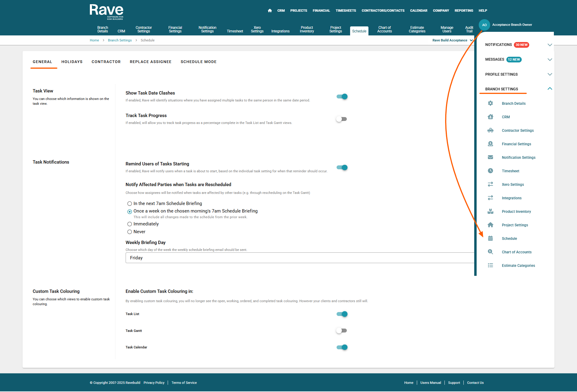
Task: Open the Schedule Mode tab
Action: [x=198, y=62]
